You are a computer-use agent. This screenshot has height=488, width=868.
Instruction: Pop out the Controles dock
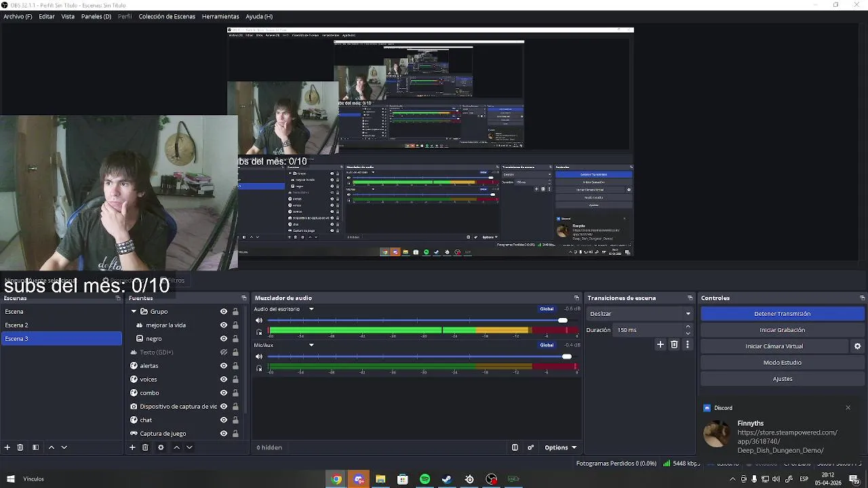(x=863, y=298)
